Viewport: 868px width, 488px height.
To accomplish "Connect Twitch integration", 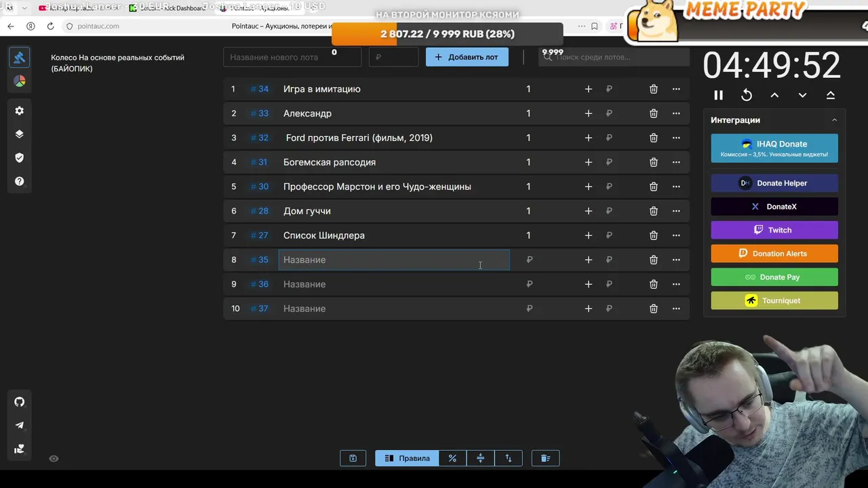I will (774, 230).
